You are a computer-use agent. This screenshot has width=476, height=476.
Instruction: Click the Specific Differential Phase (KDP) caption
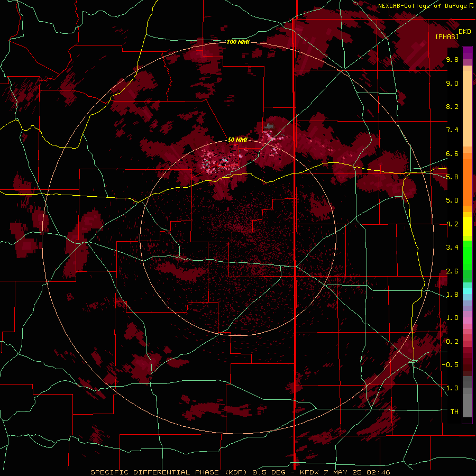(x=241, y=472)
